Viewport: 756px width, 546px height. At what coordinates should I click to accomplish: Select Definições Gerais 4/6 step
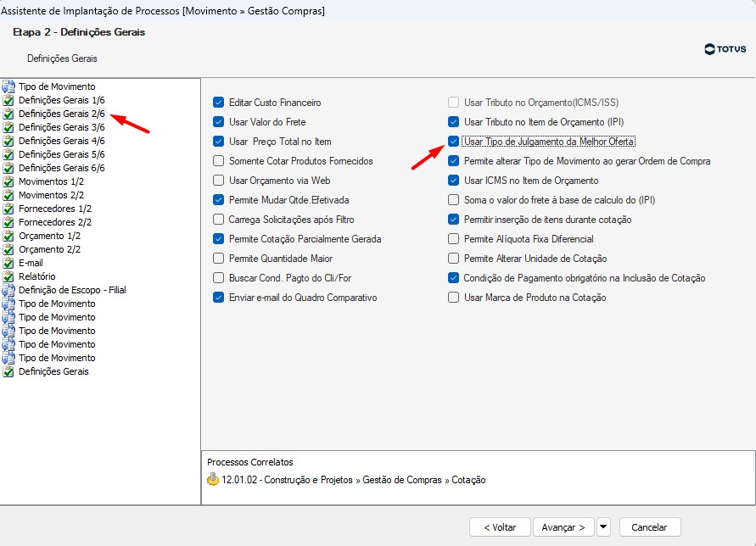[x=61, y=141]
